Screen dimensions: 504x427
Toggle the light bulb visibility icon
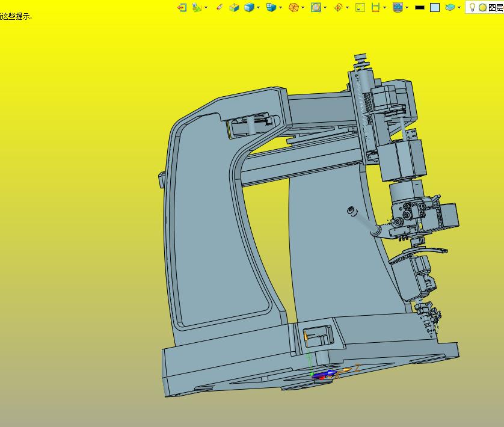tap(472, 7)
